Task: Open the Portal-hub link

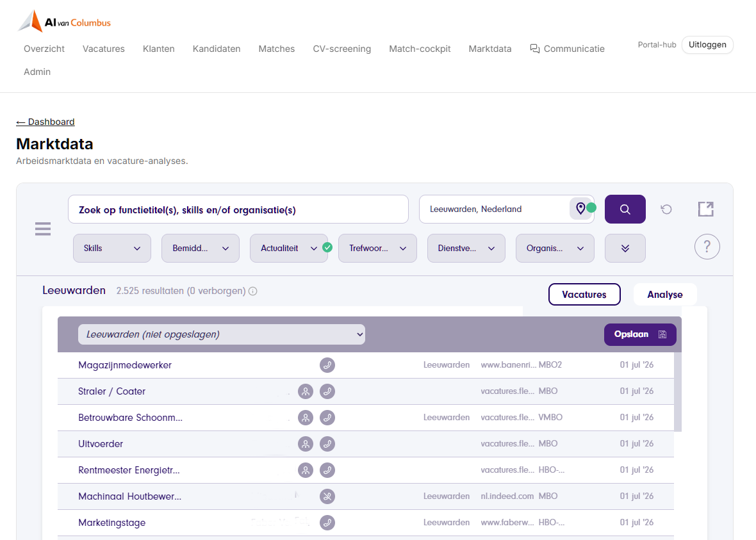Action: pos(657,45)
